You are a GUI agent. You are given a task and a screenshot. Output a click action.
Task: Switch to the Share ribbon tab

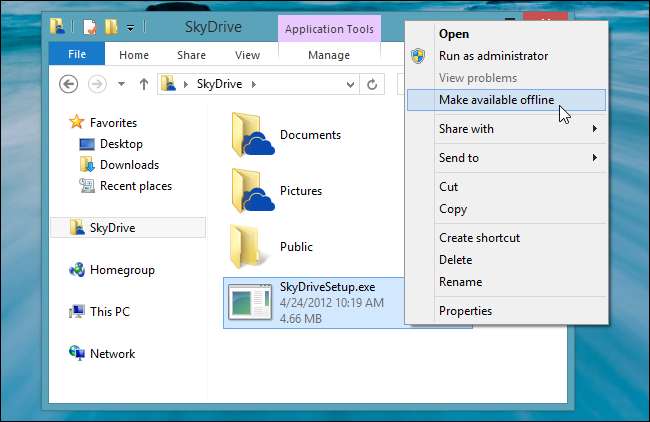pos(191,55)
